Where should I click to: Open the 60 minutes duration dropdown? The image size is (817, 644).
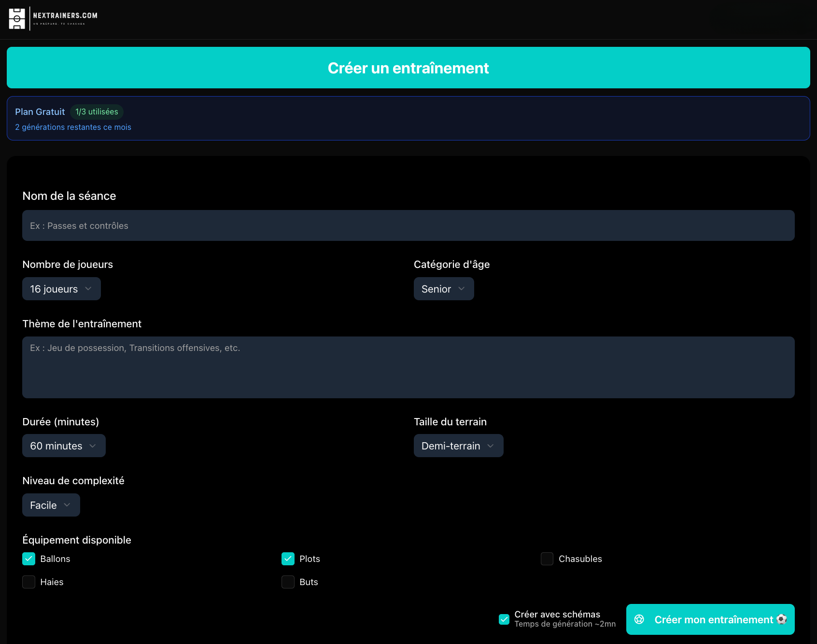(x=64, y=446)
